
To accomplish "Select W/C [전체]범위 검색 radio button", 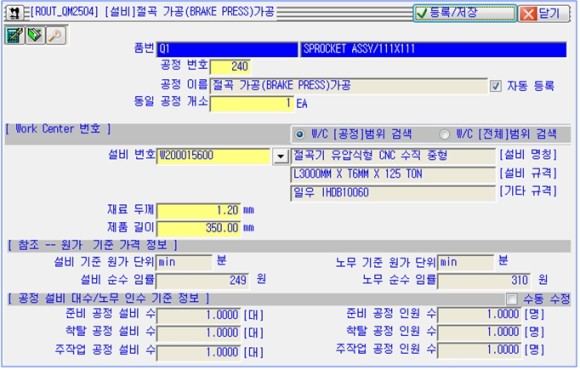I will click(444, 134).
